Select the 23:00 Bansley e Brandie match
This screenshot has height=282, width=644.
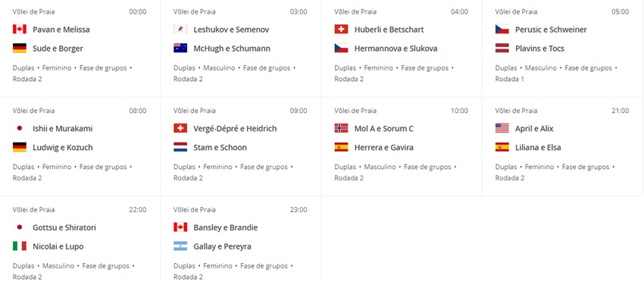coord(240,240)
